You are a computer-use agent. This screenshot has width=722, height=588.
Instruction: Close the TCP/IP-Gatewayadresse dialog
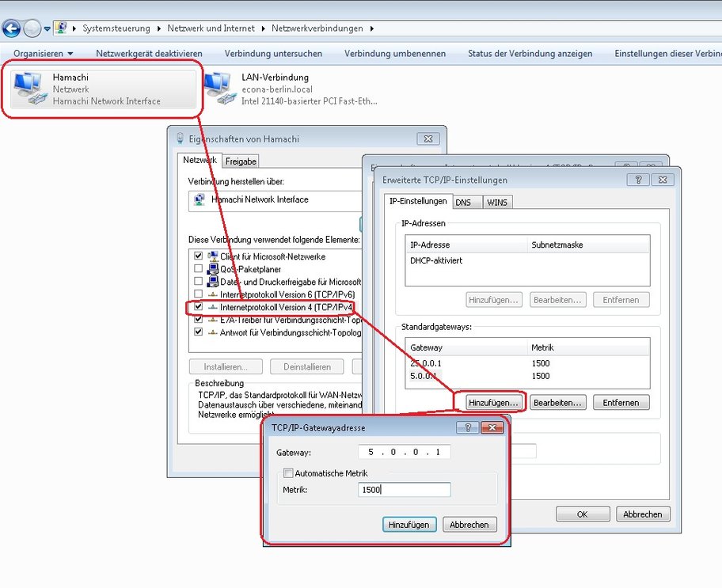pos(492,428)
